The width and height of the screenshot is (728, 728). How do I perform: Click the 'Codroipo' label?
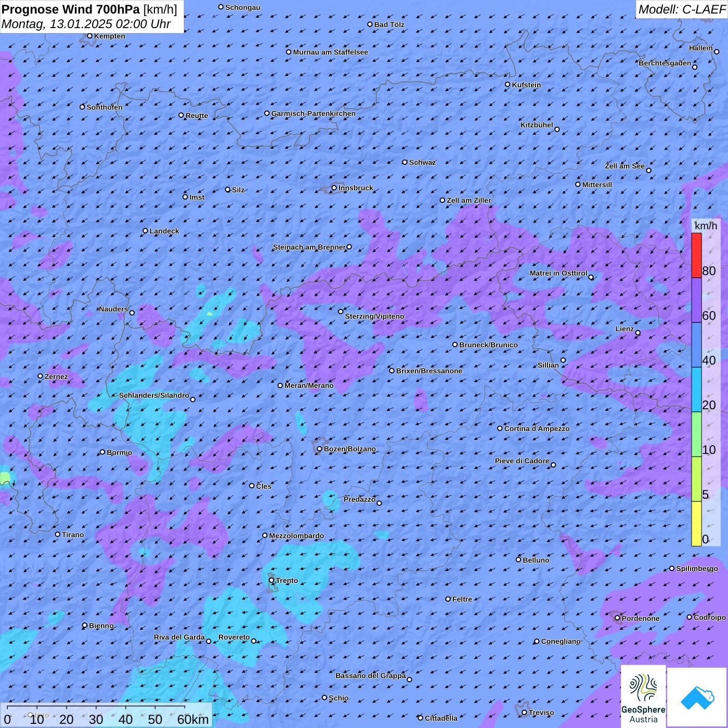709,617
